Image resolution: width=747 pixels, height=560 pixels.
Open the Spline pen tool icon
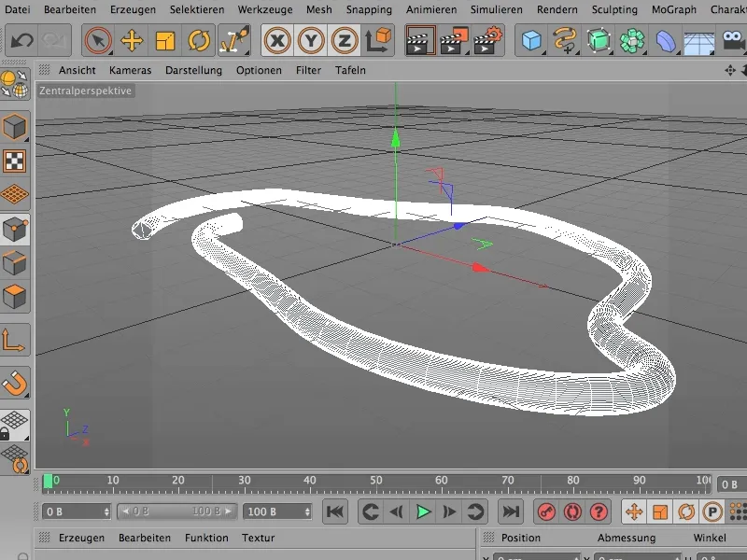coord(565,40)
